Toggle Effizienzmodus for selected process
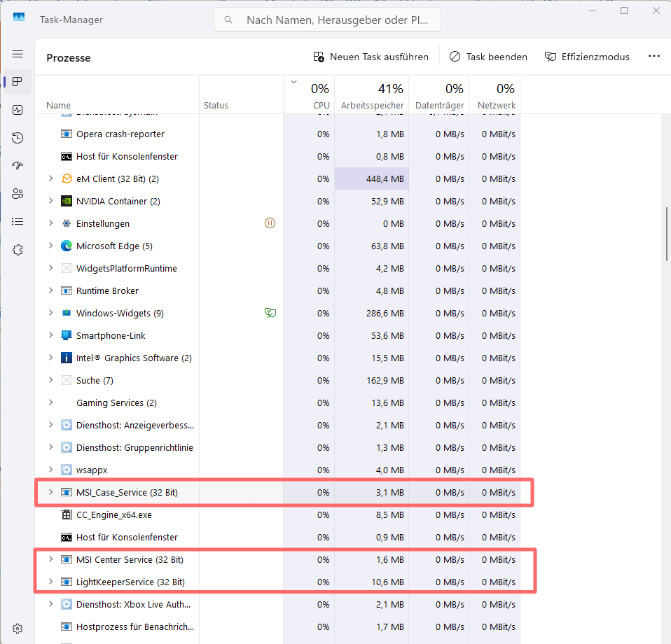Image resolution: width=671 pixels, height=644 pixels. 587,57
